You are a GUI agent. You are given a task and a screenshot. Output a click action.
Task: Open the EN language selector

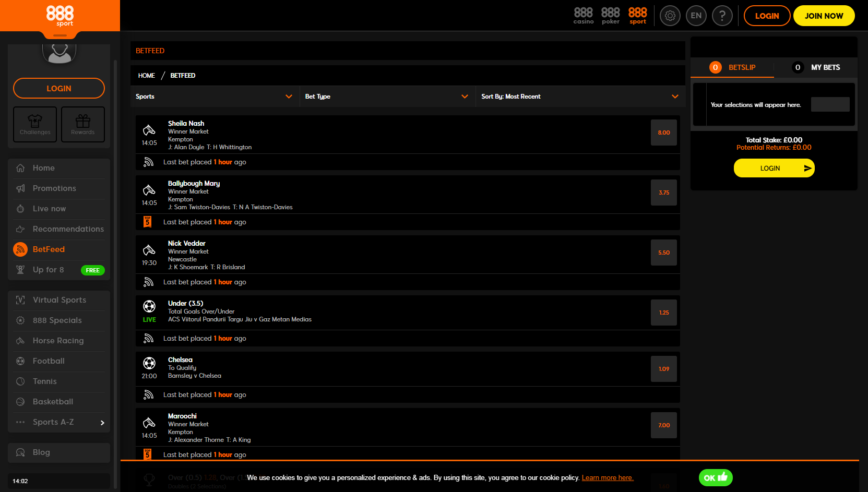696,16
